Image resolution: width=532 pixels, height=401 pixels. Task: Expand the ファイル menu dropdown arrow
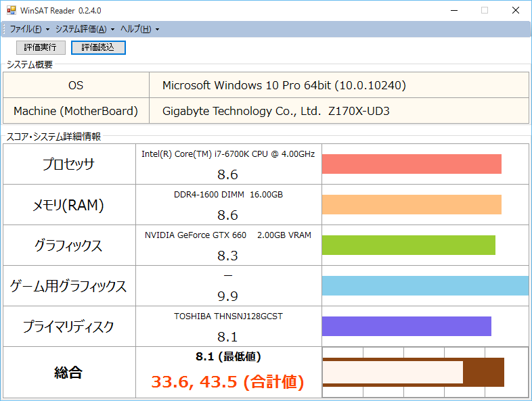47,30
